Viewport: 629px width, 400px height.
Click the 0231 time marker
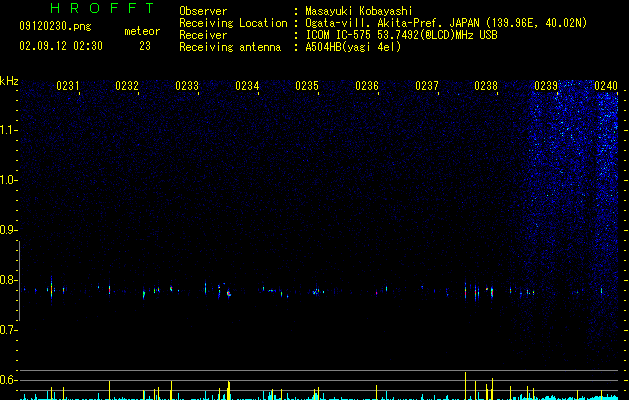(67, 86)
